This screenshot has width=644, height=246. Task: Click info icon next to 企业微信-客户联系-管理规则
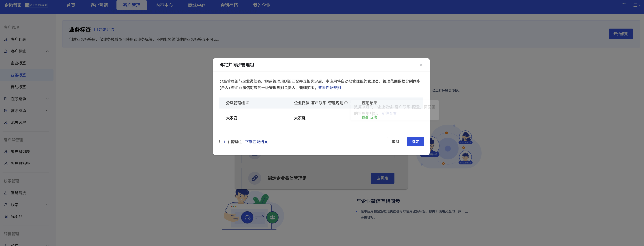346,103
